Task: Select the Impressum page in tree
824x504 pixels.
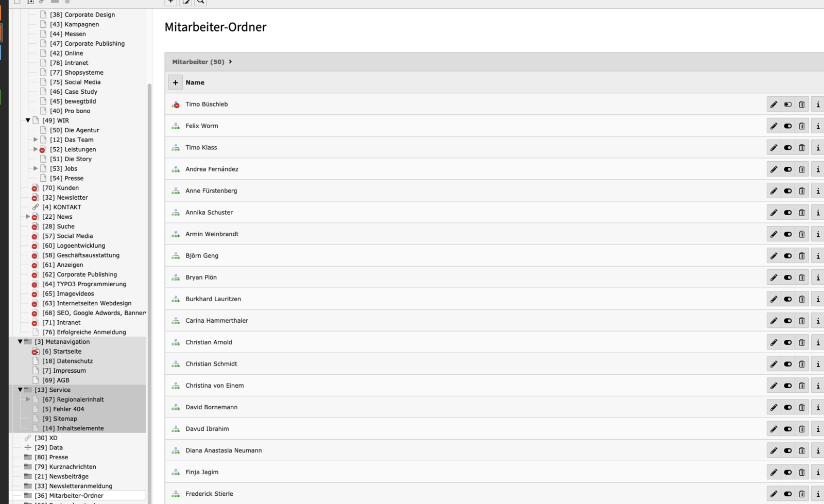Action: (69, 371)
